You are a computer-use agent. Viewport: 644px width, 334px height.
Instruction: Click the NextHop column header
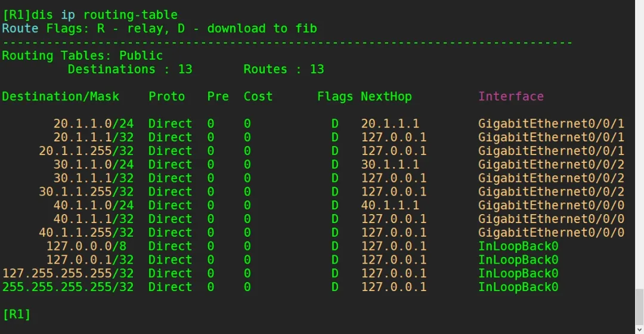point(386,97)
